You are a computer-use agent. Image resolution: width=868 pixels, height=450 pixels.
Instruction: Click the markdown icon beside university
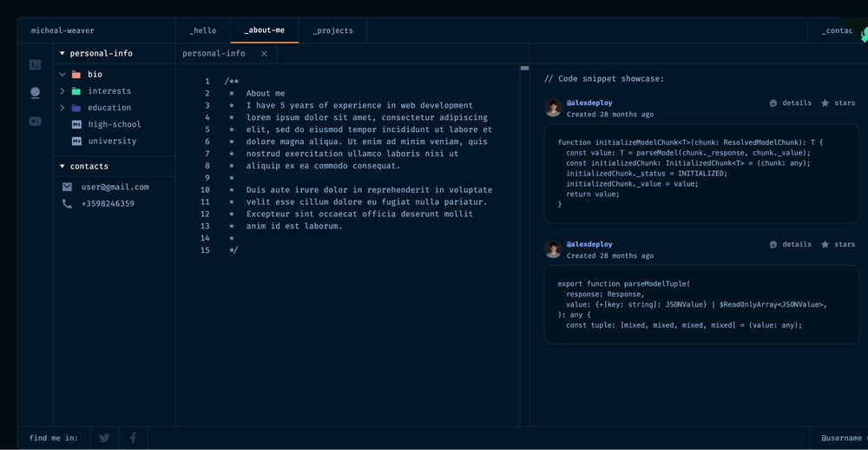(76, 141)
